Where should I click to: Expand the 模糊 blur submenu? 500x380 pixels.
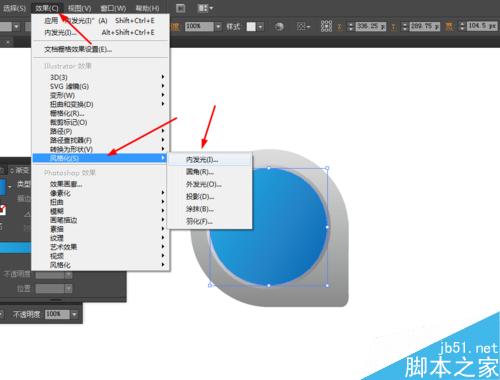(100, 211)
